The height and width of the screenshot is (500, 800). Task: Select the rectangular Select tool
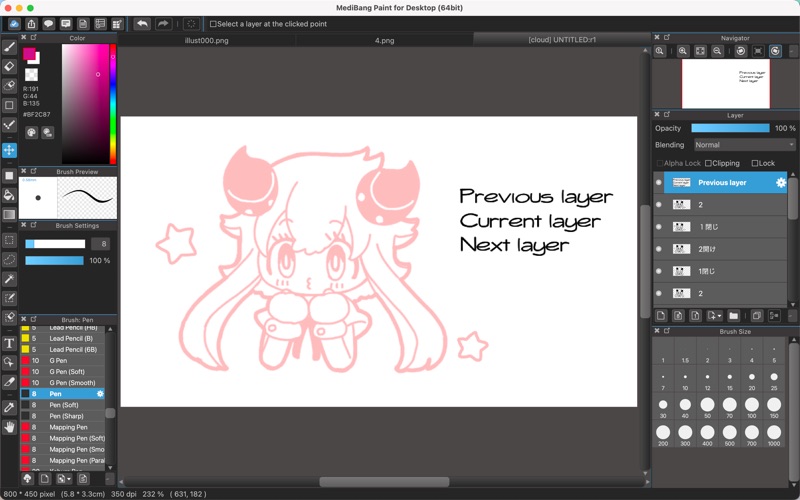(9, 240)
